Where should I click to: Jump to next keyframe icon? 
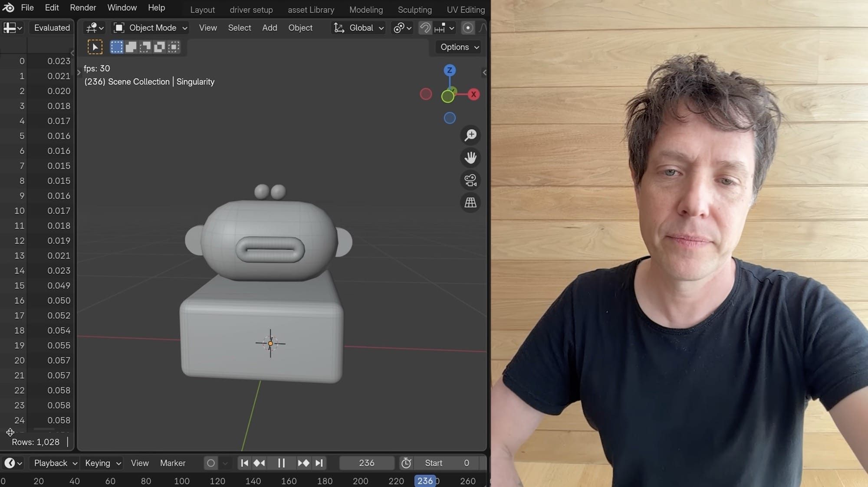click(303, 463)
